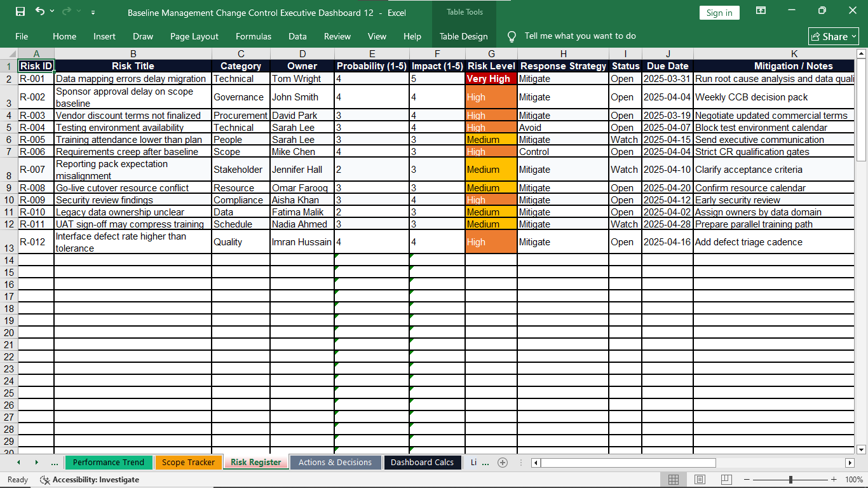
Task: Open the Review ribbon tab
Action: click(x=337, y=36)
